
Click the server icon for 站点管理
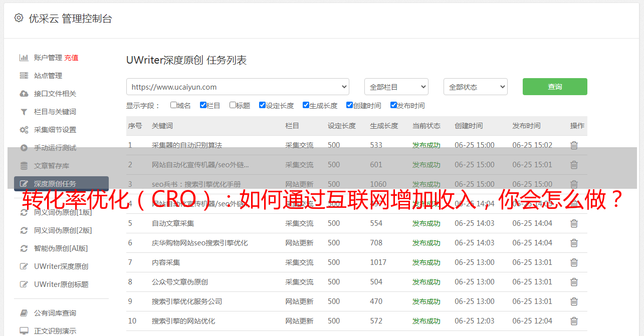coord(24,76)
